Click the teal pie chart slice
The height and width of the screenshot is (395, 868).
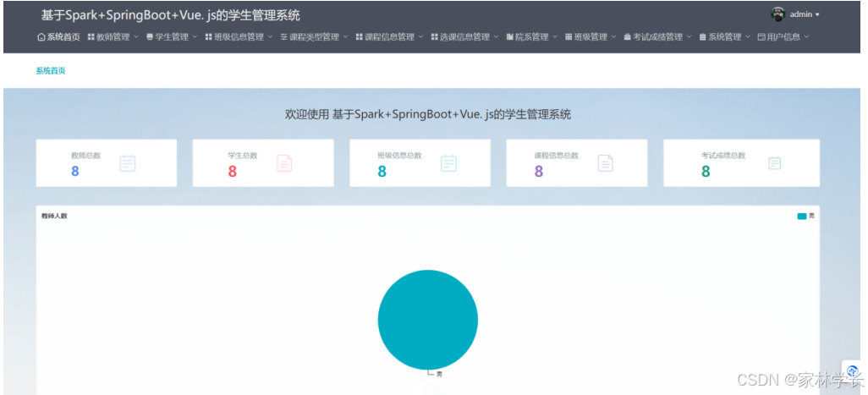(428, 320)
